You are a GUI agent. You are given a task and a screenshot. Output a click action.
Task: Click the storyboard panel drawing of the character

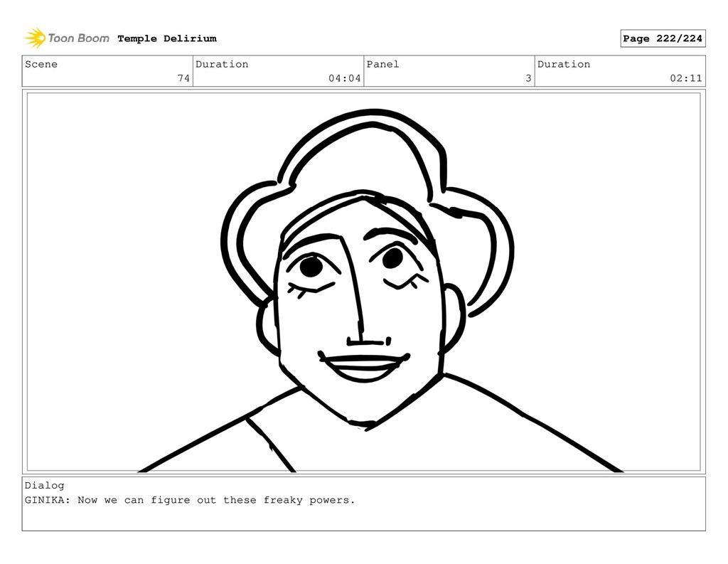click(x=363, y=282)
